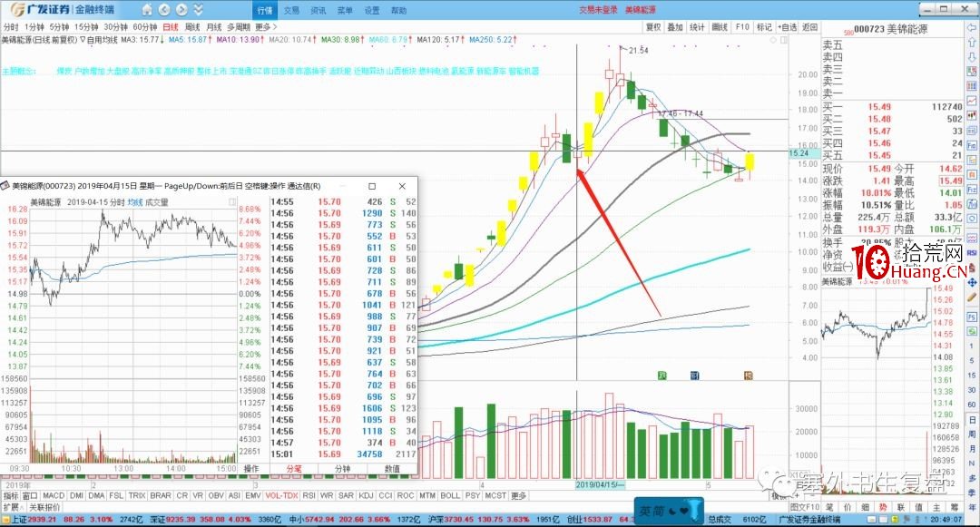Open 自用均线 indicator dropdown triangle

tap(83, 40)
